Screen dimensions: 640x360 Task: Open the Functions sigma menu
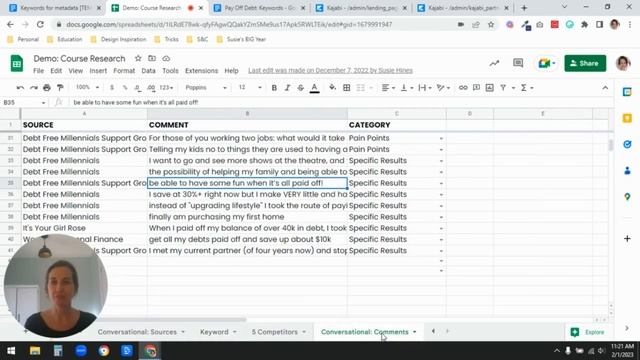tap(526, 88)
